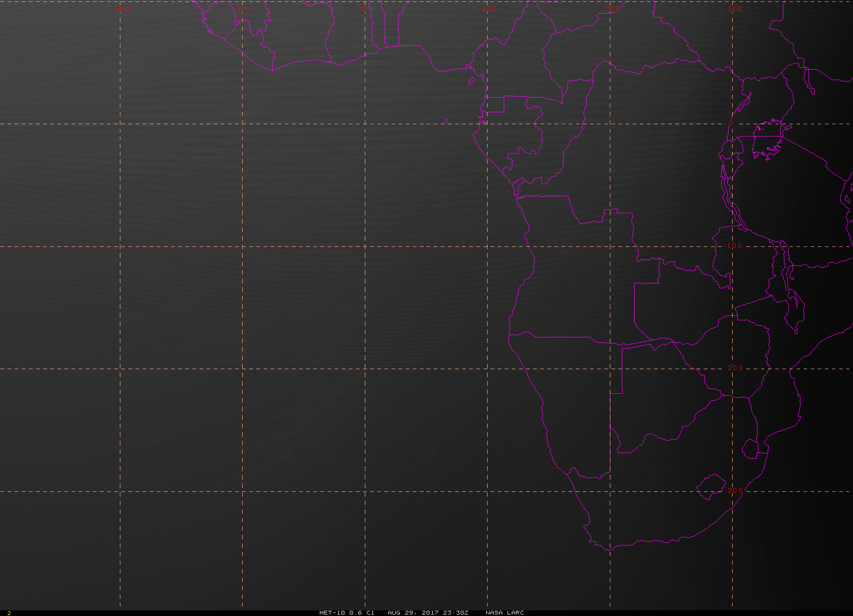Viewport: 853px width, 616px height.
Task: Click the '10 S' latitude label
Action: click(735, 245)
